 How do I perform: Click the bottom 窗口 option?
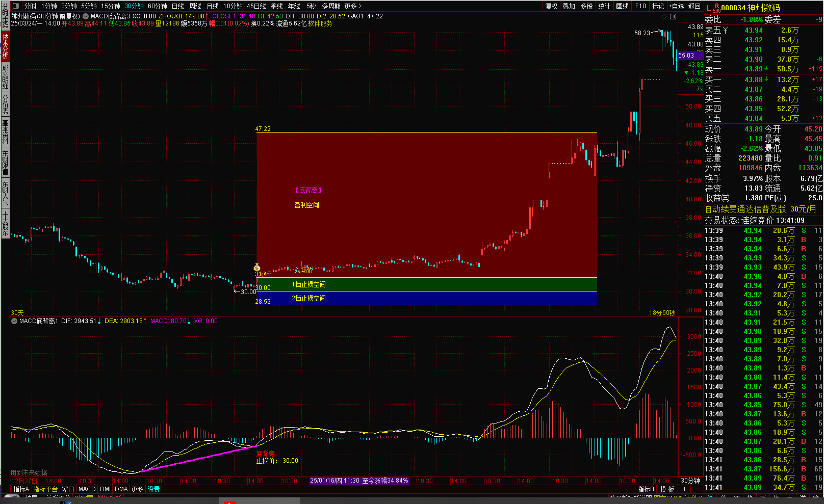click(68, 489)
